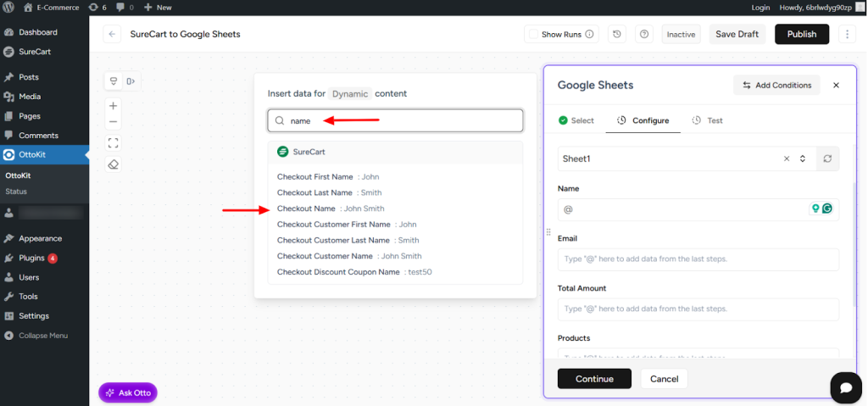Clear the Sheet1 selection with X
This screenshot has height=406, width=868.
(x=786, y=159)
